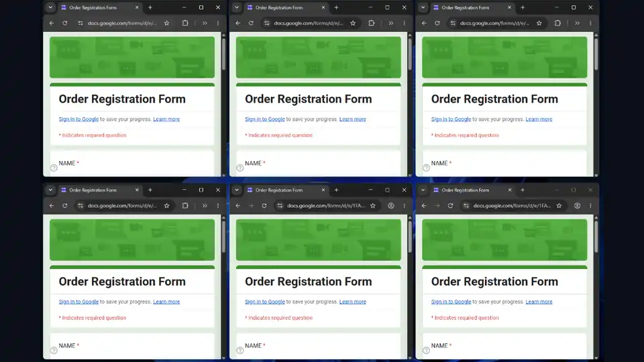This screenshot has width=644, height=362.
Task: Open the profile icon in the bottom-right window
Action: point(578,206)
